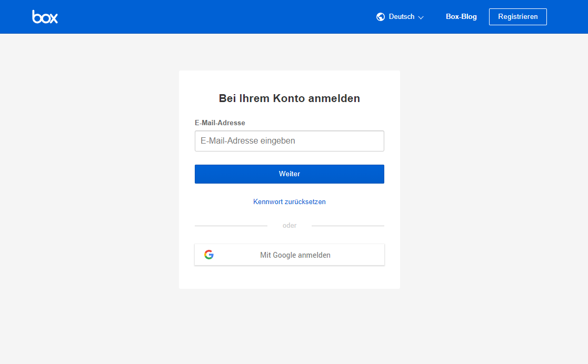Follow the Kennwort zurücksetzen link
The width and height of the screenshot is (588, 364).
tap(290, 201)
